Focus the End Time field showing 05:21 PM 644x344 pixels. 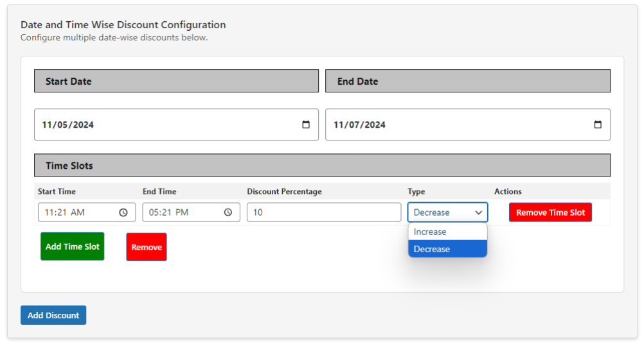pyautogui.click(x=192, y=212)
